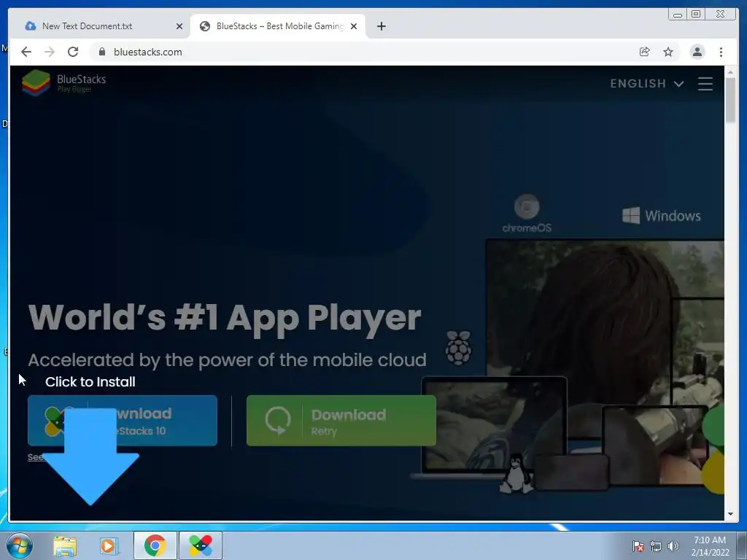Restore down the Chrome window
The image size is (747, 560).
click(x=696, y=15)
